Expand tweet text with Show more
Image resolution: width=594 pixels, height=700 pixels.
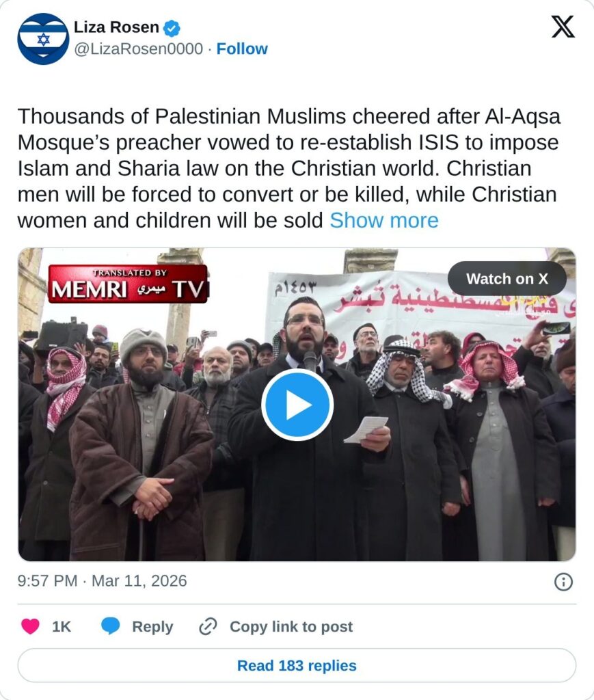point(383,221)
